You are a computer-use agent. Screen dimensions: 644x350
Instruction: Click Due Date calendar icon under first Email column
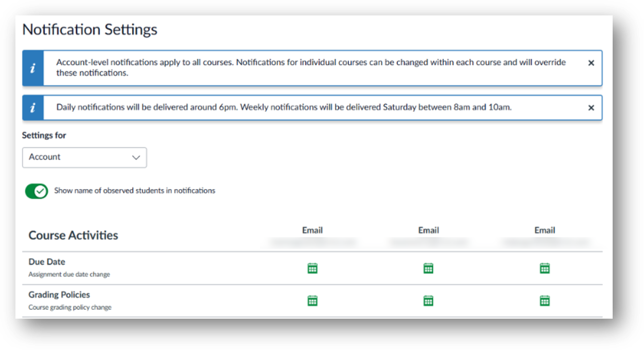[x=313, y=268]
